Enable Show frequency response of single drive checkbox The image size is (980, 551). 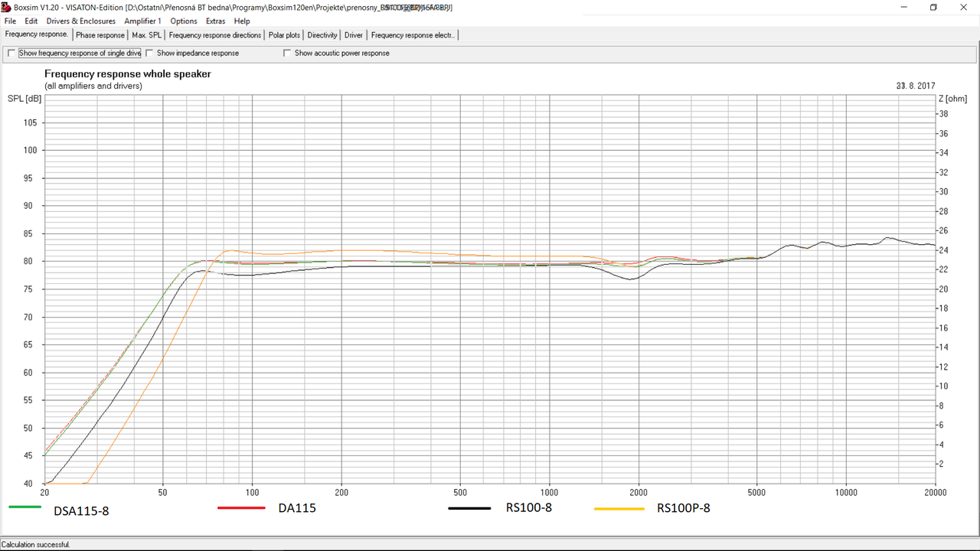11,54
